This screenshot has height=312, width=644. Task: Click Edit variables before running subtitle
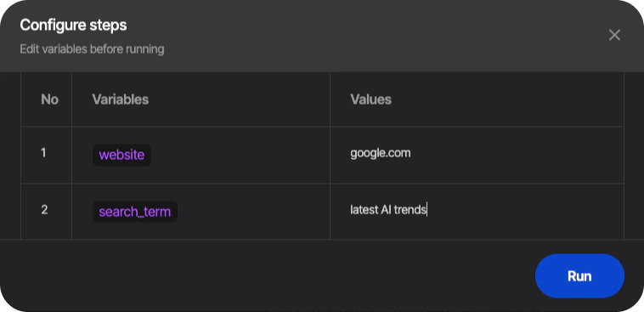pyautogui.click(x=92, y=49)
